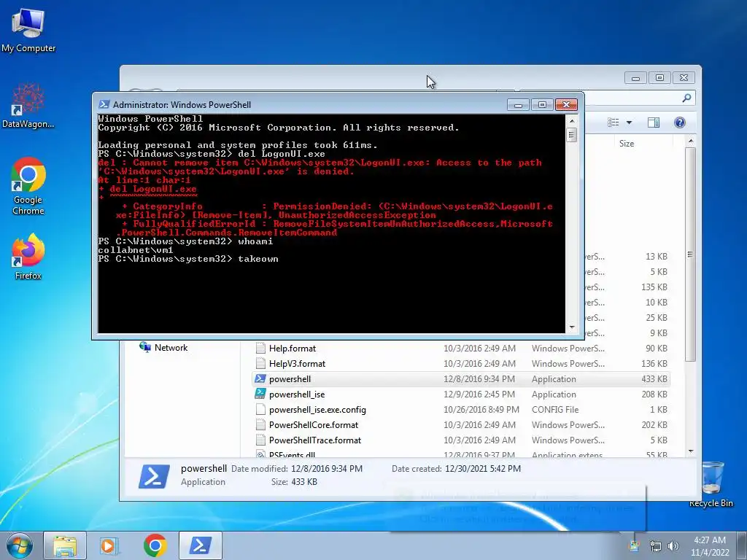Click the PowerShell console scroll down arrow
747x560 pixels.
tap(572, 327)
